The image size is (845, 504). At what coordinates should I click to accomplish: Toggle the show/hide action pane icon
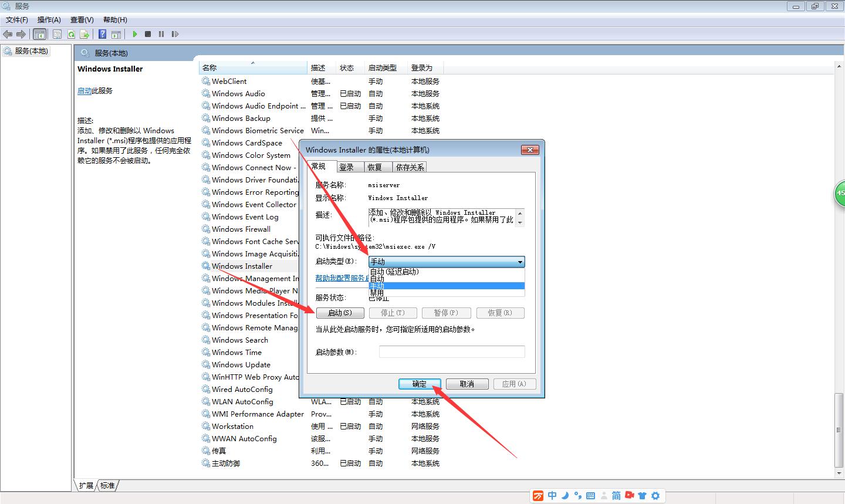tap(116, 34)
